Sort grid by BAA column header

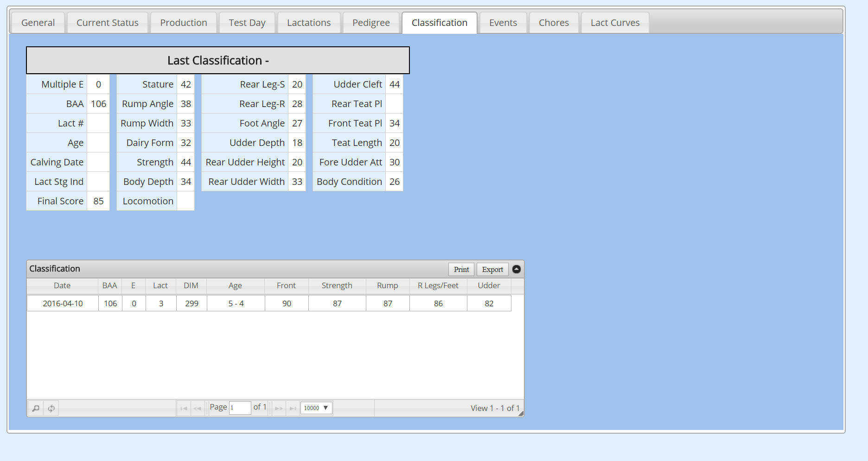110,286
